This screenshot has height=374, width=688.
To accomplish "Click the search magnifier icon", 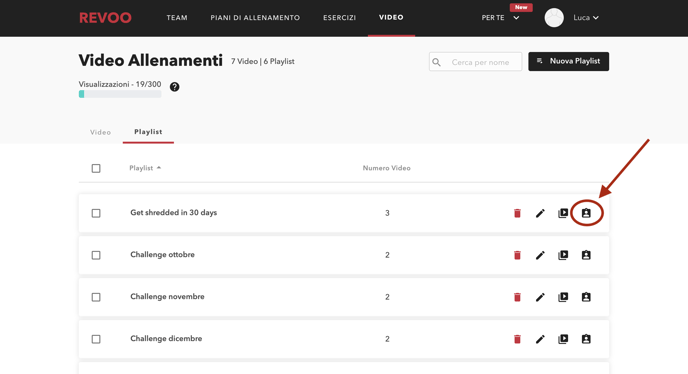I will [437, 62].
